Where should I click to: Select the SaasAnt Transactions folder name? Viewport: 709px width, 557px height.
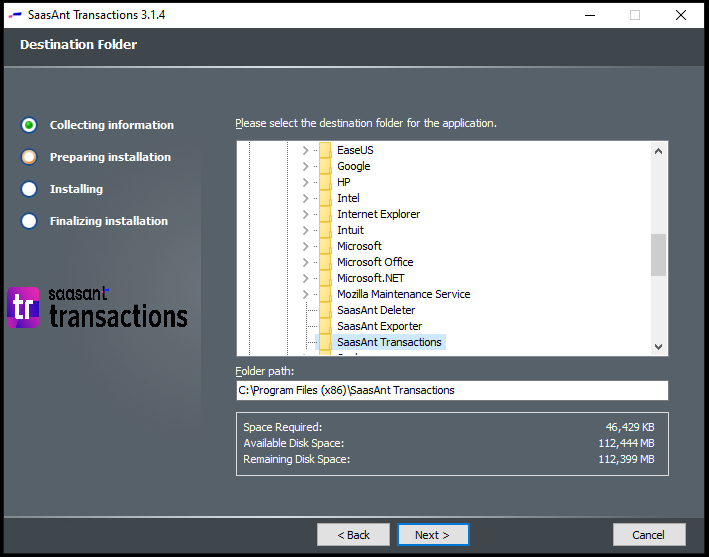[389, 342]
